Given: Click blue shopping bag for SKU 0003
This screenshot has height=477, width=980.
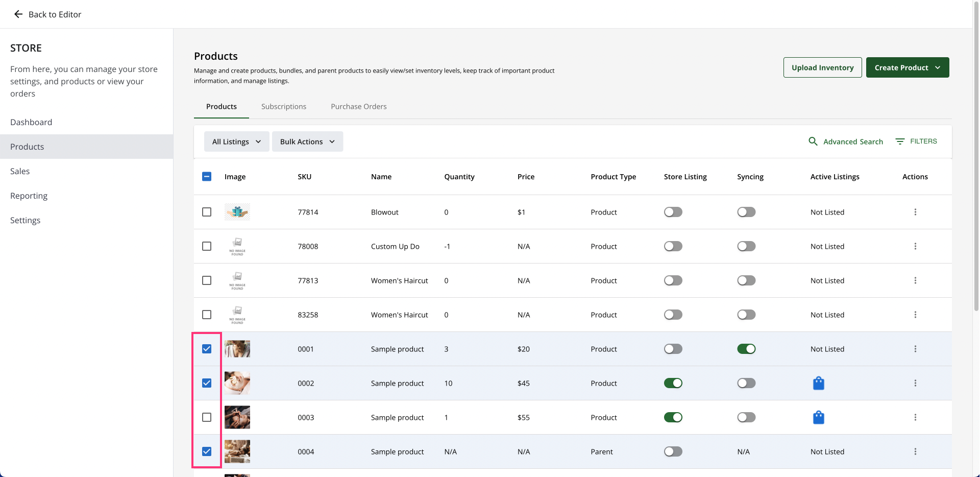Looking at the screenshot, I should tap(818, 417).
